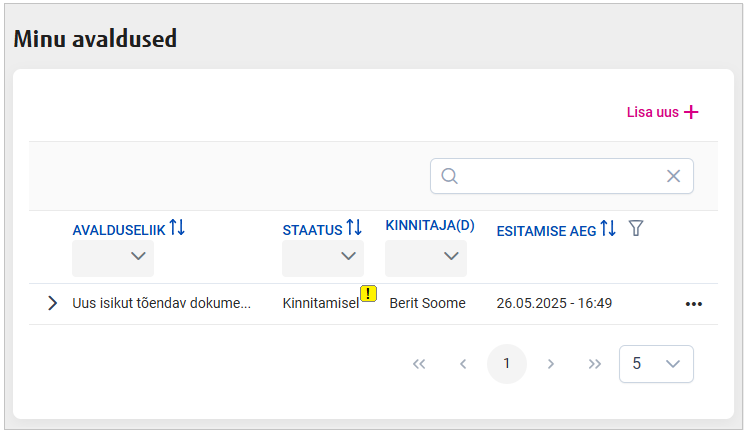This screenshot has width=747, height=434.
Task: Open the Esitamise aeg filter funnel
Action: 635,229
